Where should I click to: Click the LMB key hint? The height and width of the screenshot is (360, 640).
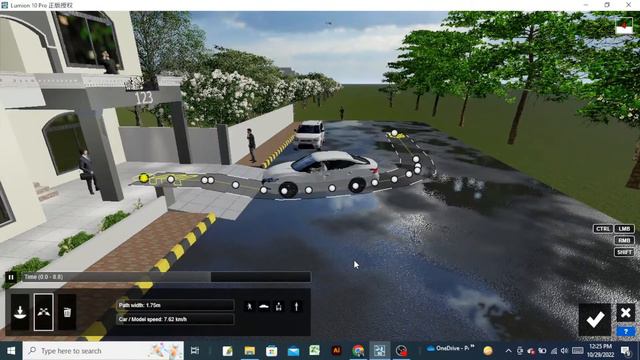point(624,229)
